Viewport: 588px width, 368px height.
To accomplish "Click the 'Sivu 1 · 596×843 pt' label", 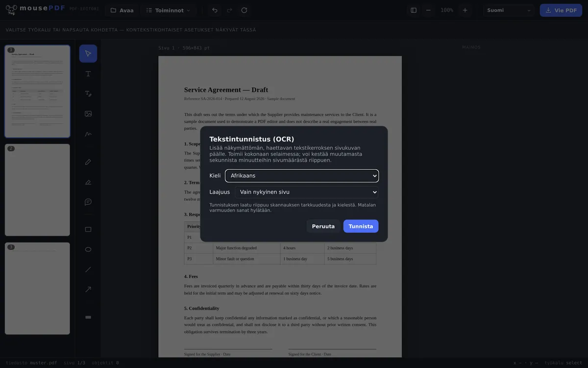I will point(184,48).
